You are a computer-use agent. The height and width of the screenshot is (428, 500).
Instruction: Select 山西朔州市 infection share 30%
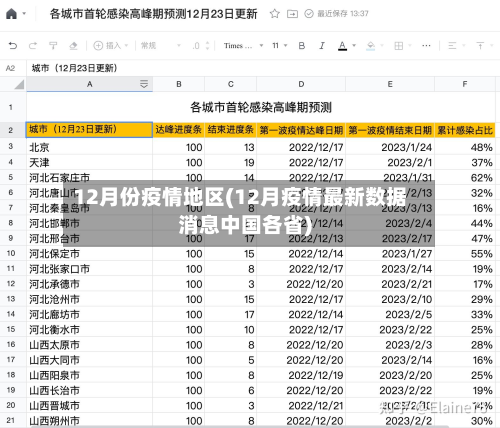pos(465,421)
